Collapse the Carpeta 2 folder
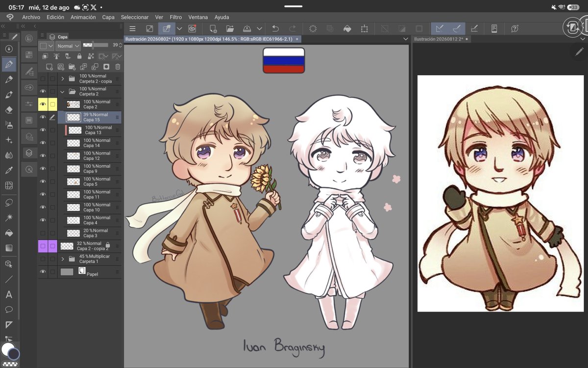 62,91
